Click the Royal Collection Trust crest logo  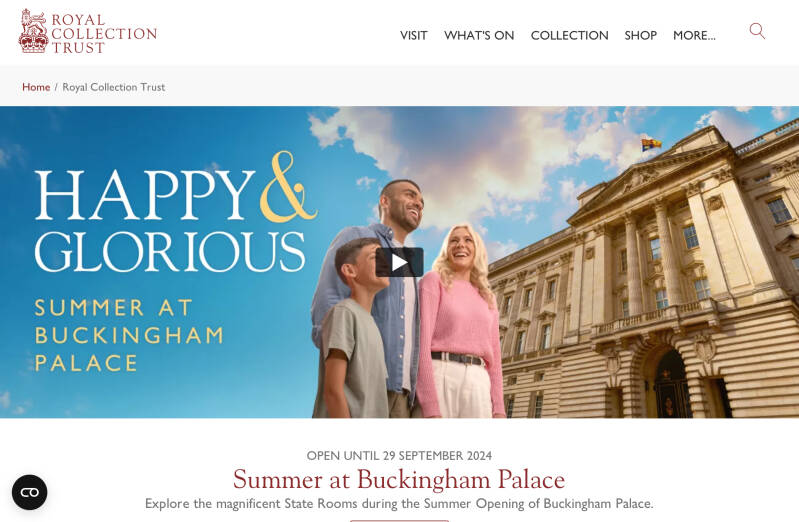tap(33, 32)
